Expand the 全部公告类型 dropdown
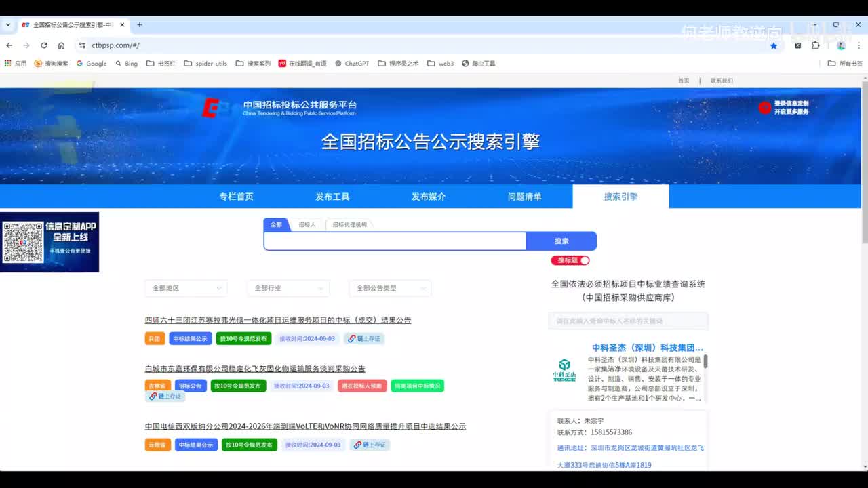868x488 pixels. (x=390, y=288)
